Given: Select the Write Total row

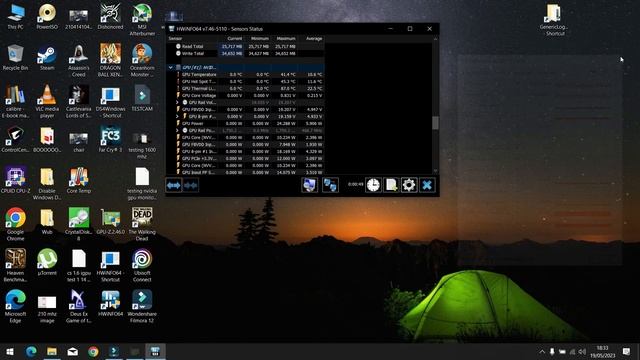Looking at the screenshot, I should coord(246,53).
